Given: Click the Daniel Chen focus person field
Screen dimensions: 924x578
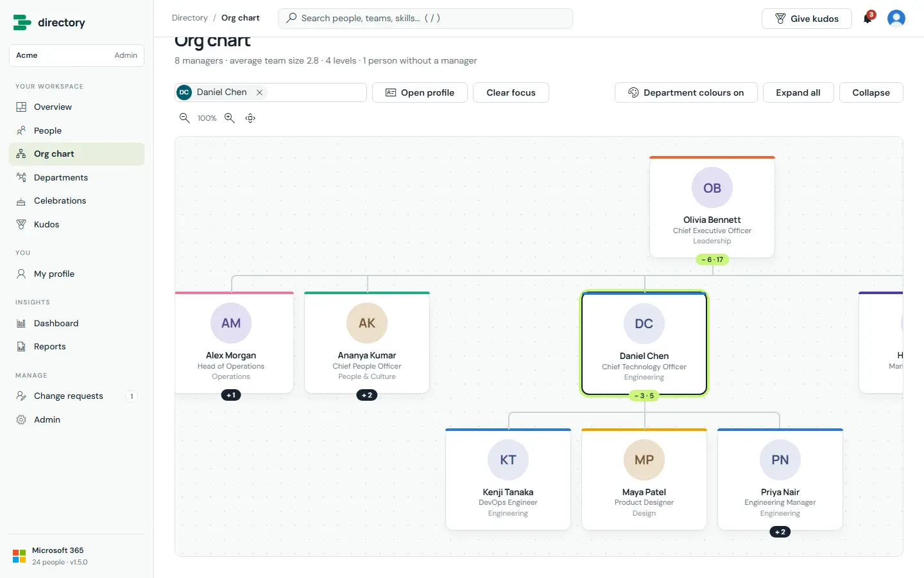Looking at the screenshot, I should (271, 92).
